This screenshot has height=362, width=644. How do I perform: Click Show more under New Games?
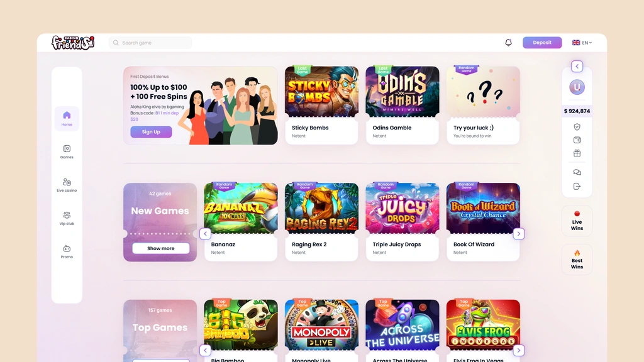click(160, 248)
